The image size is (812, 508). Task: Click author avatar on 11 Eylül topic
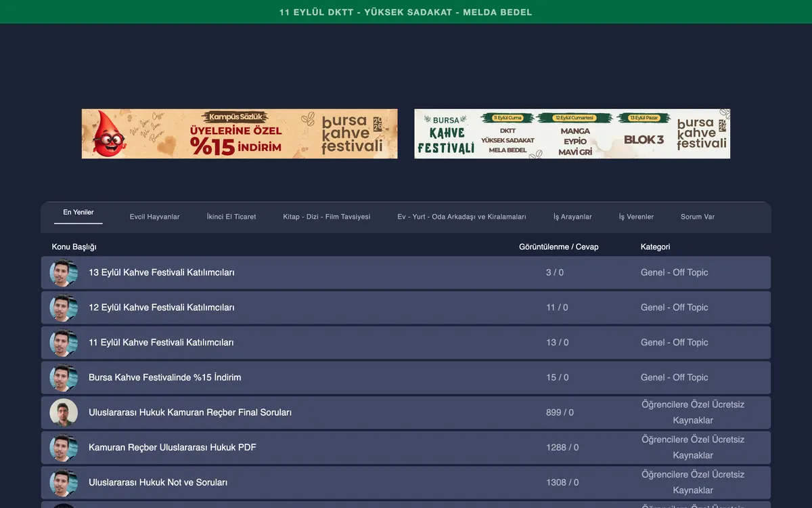coord(64,343)
